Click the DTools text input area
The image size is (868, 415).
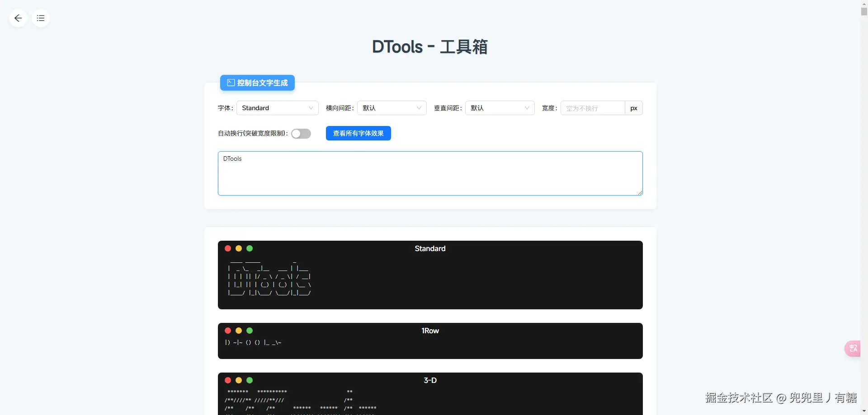(x=430, y=173)
